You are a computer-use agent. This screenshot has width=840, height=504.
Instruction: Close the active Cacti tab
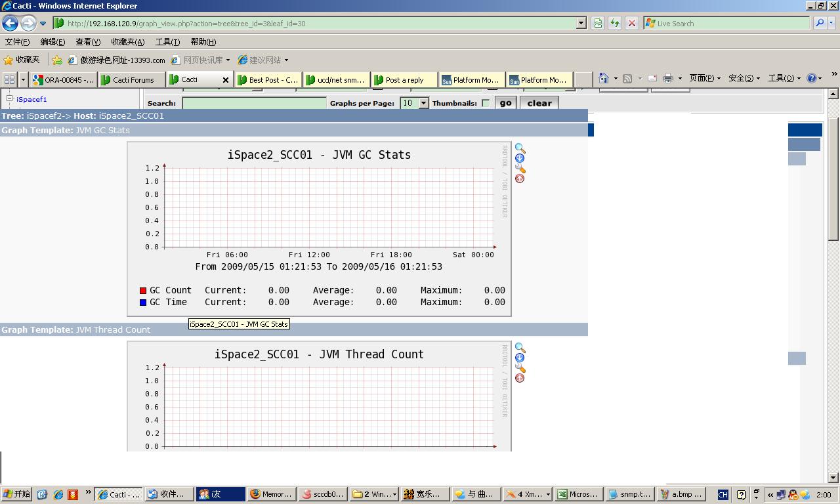click(226, 80)
